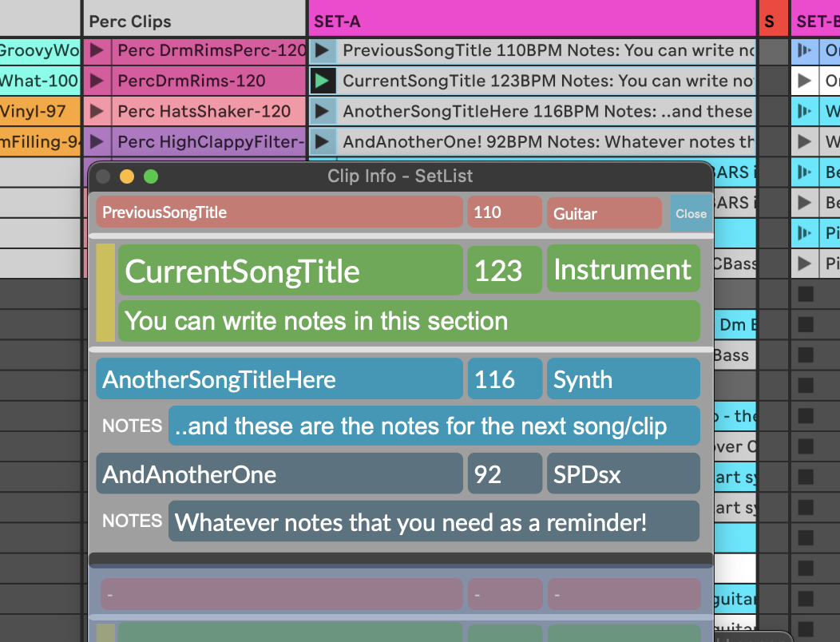Viewport: 840px width, 642px height.
Task: Close the Clip Info panel using Close button
Action: (691, 213)
